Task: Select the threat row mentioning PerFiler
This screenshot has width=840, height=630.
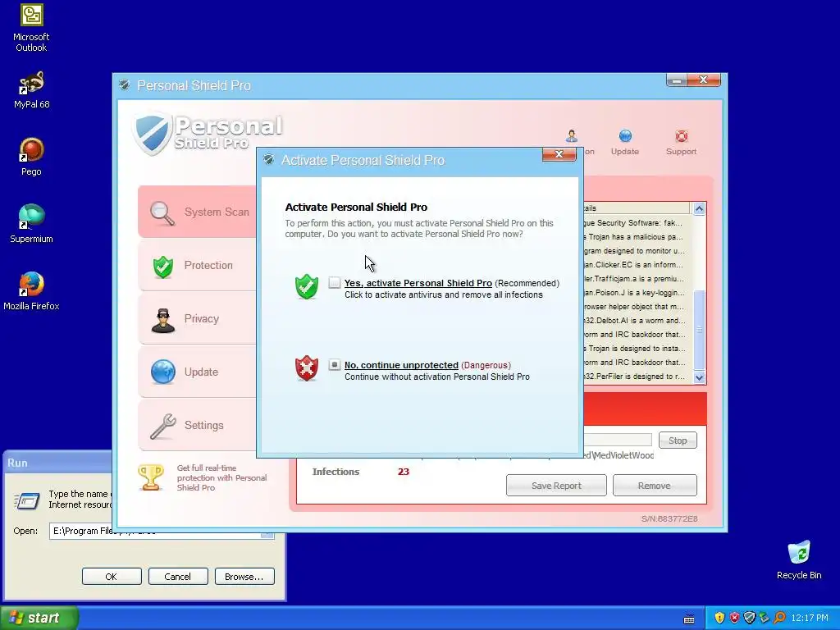Action: click(x=636, y=376)
